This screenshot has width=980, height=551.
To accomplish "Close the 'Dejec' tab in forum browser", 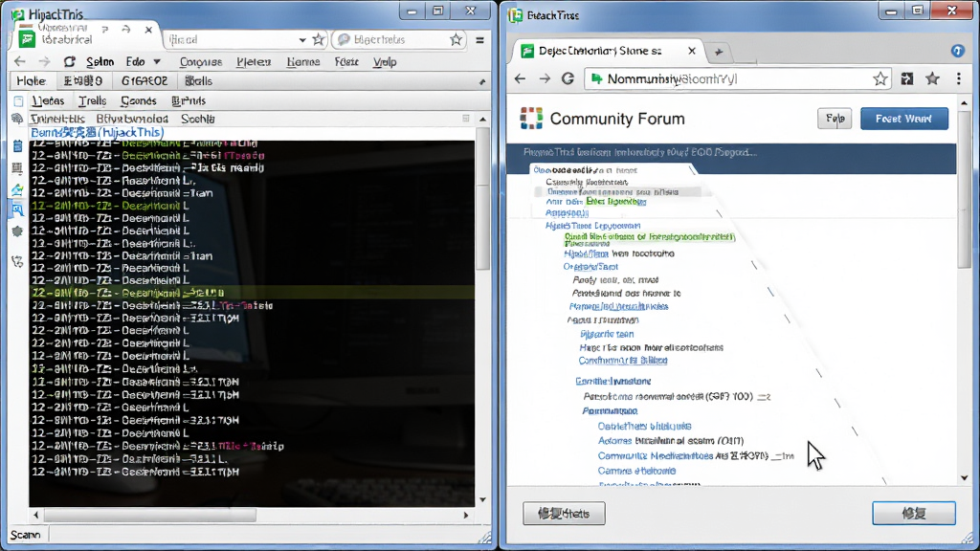I will tap(692, 51).
